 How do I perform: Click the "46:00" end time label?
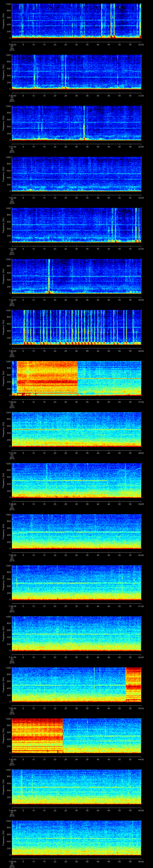[x=141, y=861]
